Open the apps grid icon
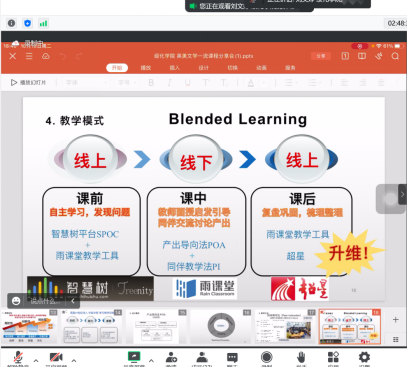 333,357
